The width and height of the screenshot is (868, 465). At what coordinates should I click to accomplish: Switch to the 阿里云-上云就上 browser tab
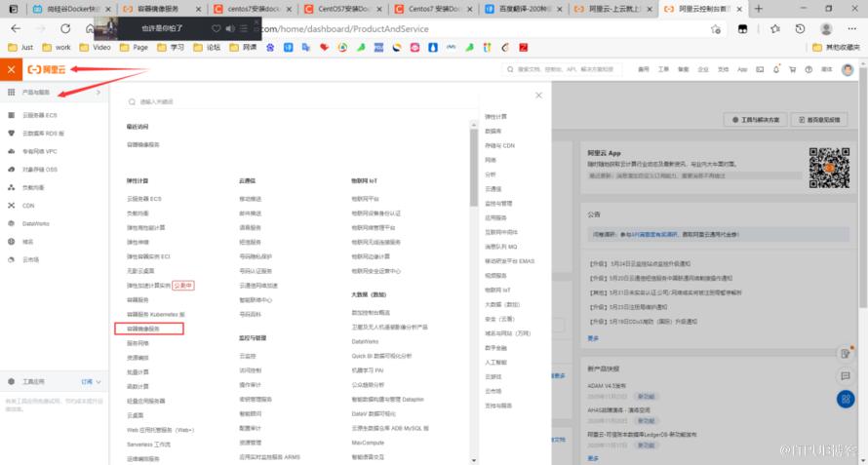point(613,9)
